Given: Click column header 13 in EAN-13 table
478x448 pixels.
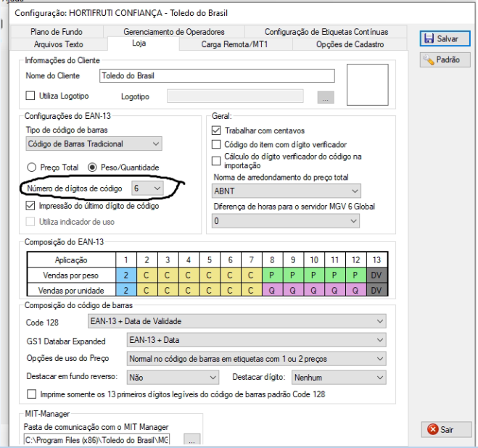Looking at the screenshot, I should click(376, 260).
